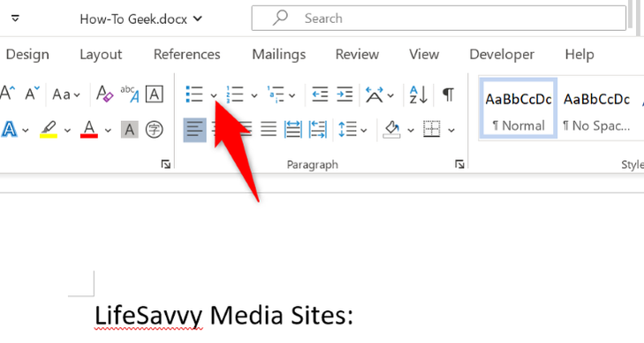Click Multilevel List icon
The width and height of the screenshot is (644, 343).
[275, 94]
